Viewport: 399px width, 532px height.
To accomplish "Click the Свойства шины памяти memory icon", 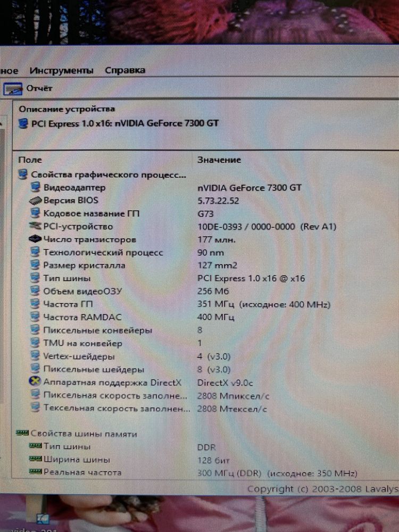I will (x=22, y=433).
